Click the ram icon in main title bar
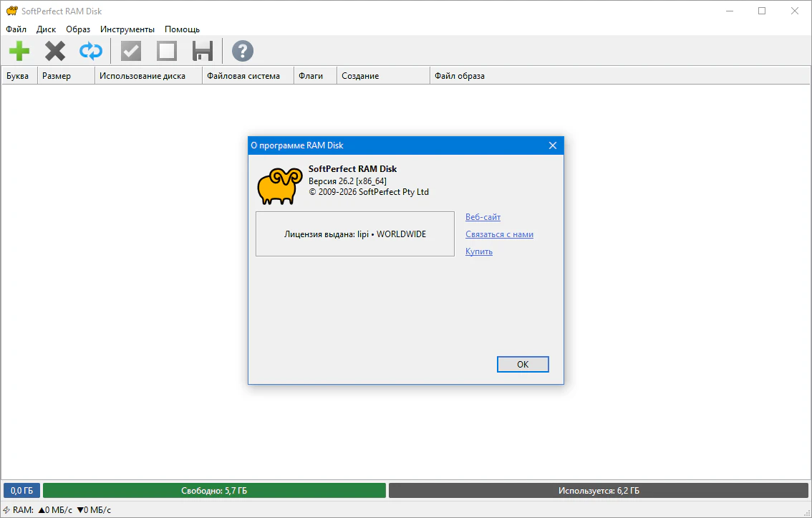This screenshot has width=812, height=518. pos(11,11)
